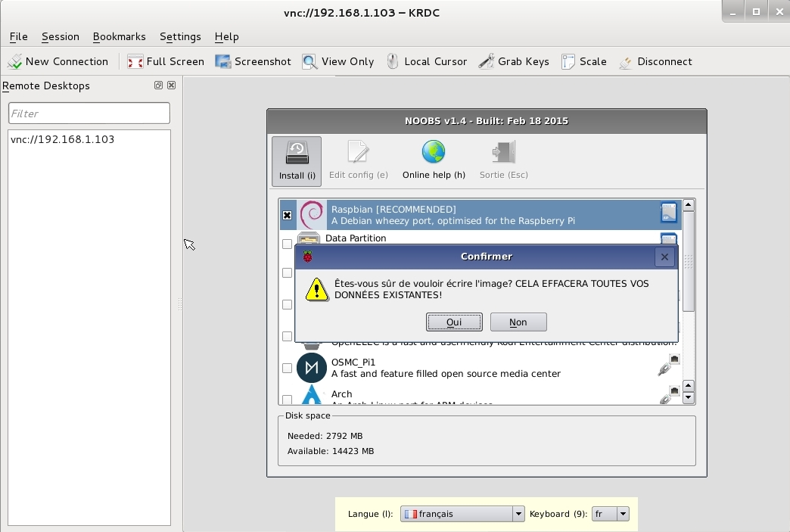Tick the OSMC_Pi1 checkbox
790x532 pixels.
288,369
